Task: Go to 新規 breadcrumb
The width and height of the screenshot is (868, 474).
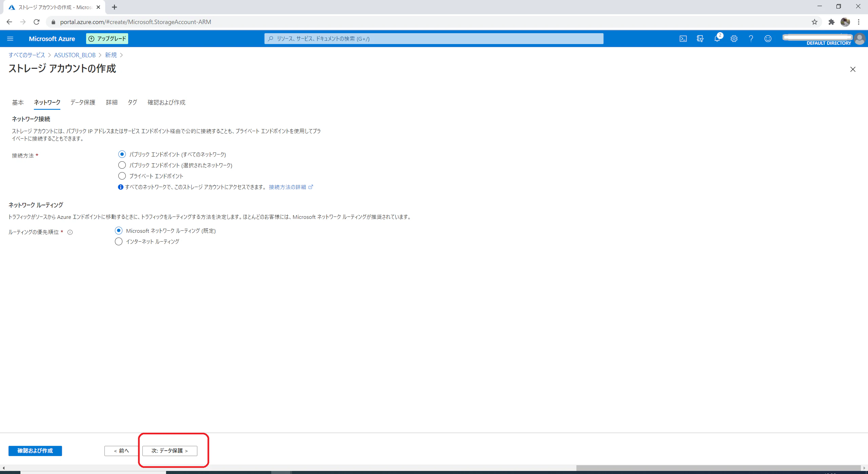Action: [x=111, y=55]
